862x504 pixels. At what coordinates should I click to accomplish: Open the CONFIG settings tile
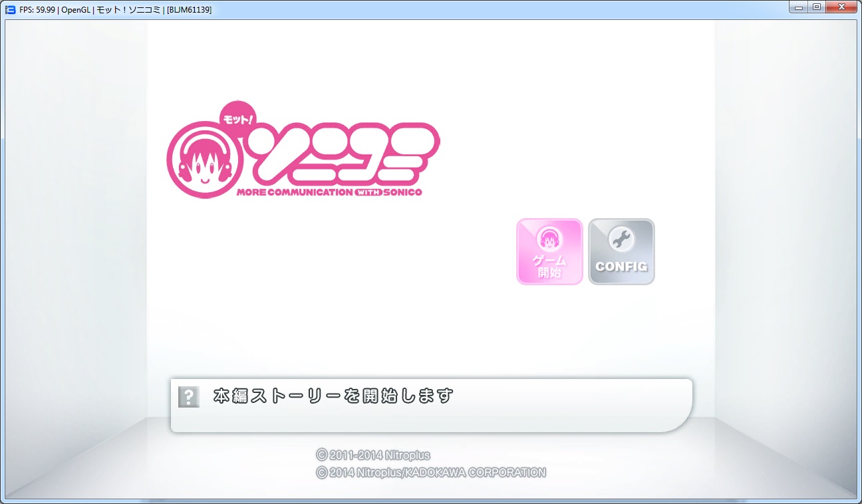[x=621, y=252]
